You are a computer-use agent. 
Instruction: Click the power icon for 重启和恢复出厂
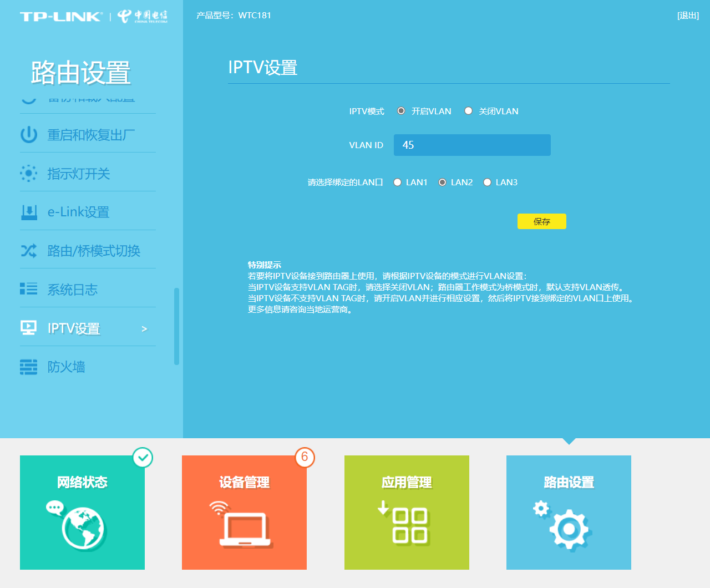[29, 135]
